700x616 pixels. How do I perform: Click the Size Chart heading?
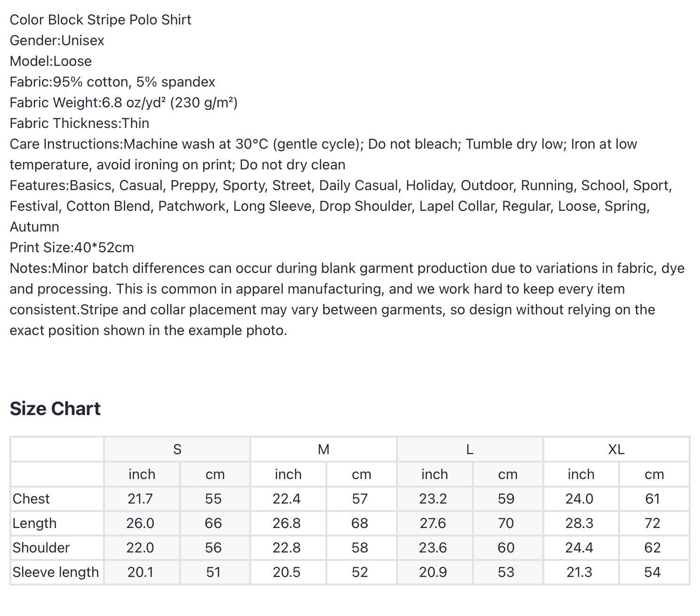tap(55, 408)
